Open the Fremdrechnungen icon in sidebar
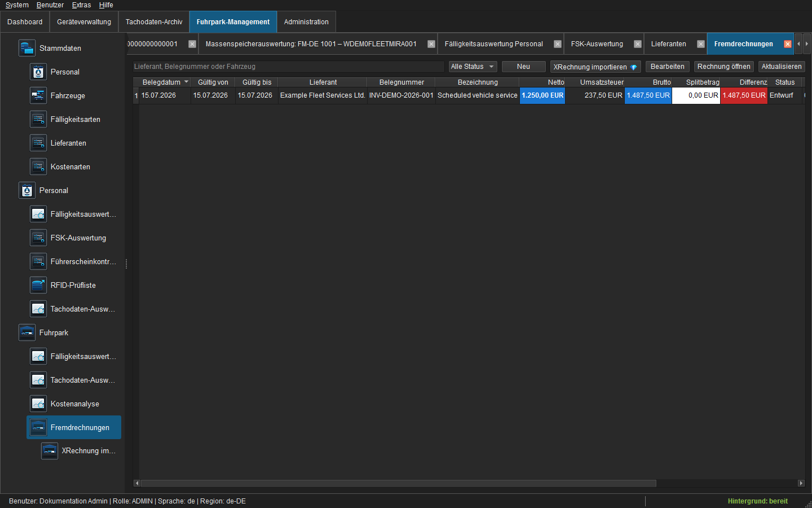The width and height of the screenshot is (812, 508). pos(38,427)
